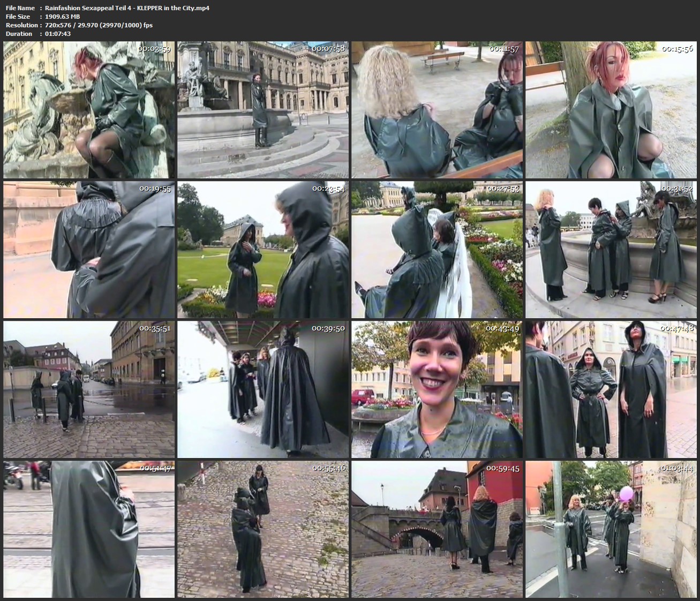Open the thumbnail marked 00:11:57
Image resolution: width=700 pixels, height=601 pixels.
(437, 110)
